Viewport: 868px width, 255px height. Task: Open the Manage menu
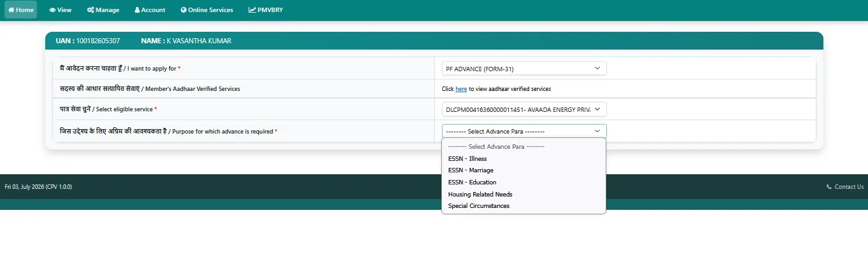(x=103, y=10)
